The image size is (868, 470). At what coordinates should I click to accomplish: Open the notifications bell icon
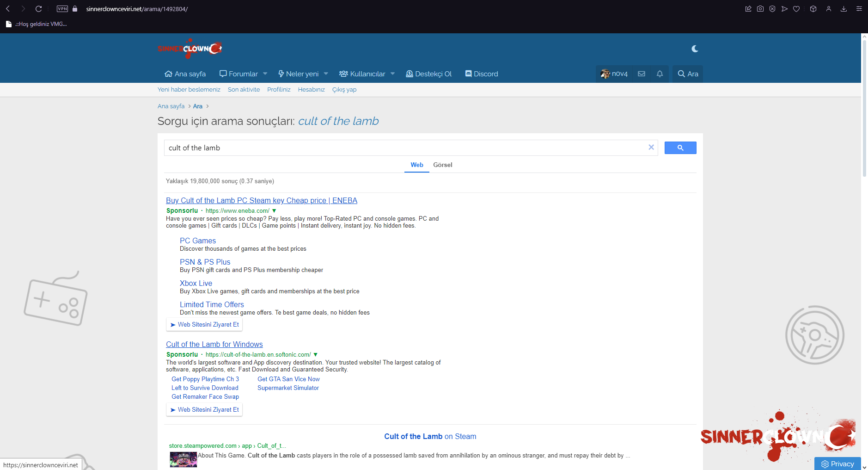(660, 74)
